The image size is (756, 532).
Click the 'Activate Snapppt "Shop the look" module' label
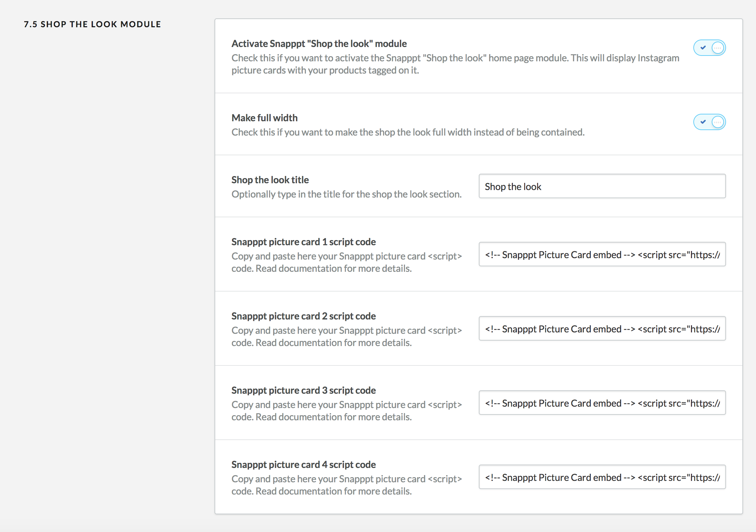coord(319,44)
